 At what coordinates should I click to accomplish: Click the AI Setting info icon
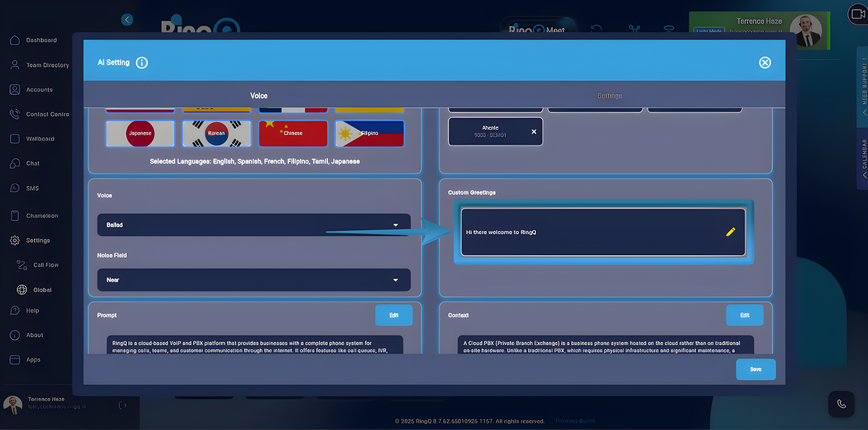tap(141, 63)
